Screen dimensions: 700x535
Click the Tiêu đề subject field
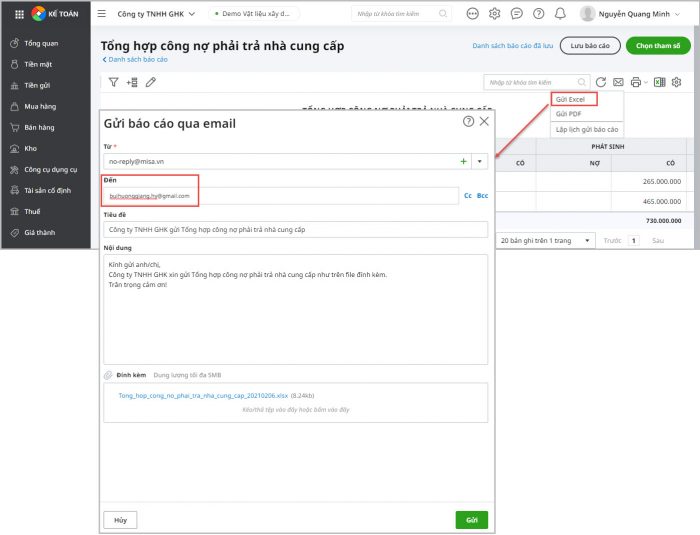pos(296,230)
